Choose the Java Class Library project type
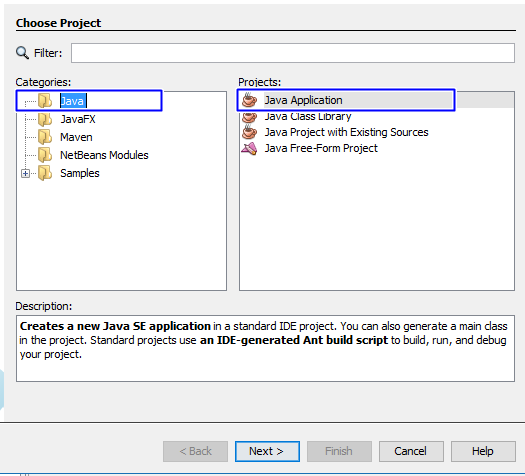 308,116
